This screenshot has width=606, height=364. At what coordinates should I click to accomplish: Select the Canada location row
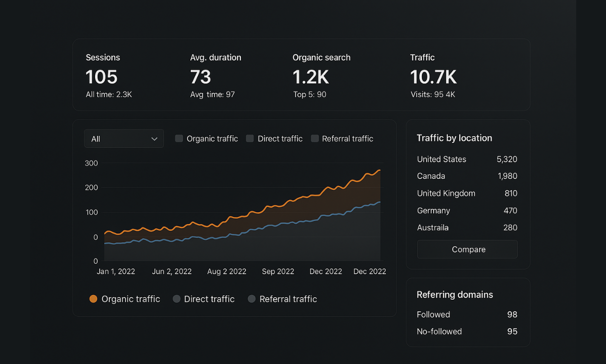click(x=467, y=176)
